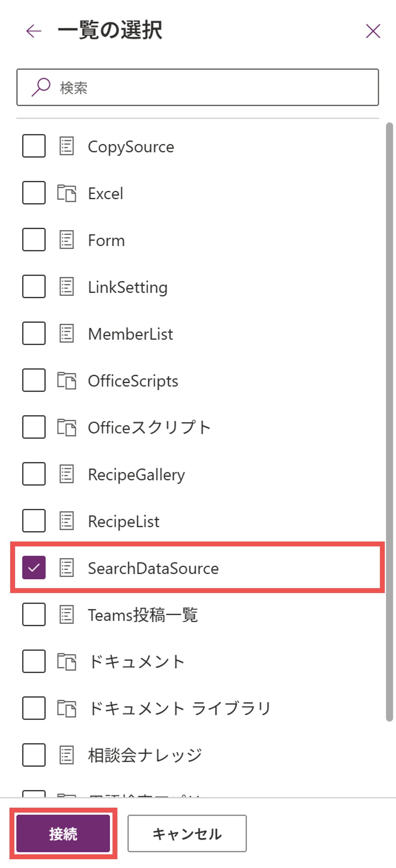396x868 pixels.
Task: Select the 相談会ナレッジ list entry
Action: (x=145, y=755)
